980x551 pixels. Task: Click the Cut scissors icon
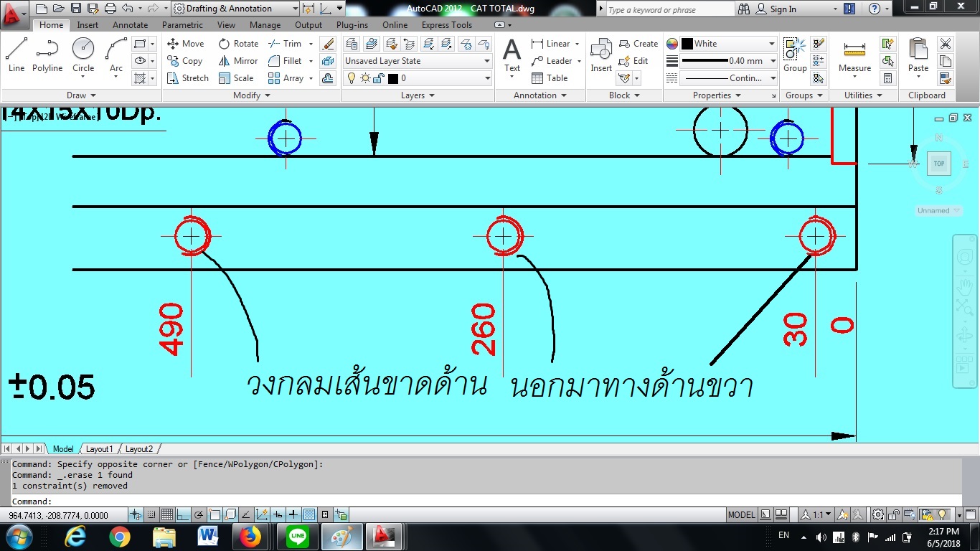946,44
